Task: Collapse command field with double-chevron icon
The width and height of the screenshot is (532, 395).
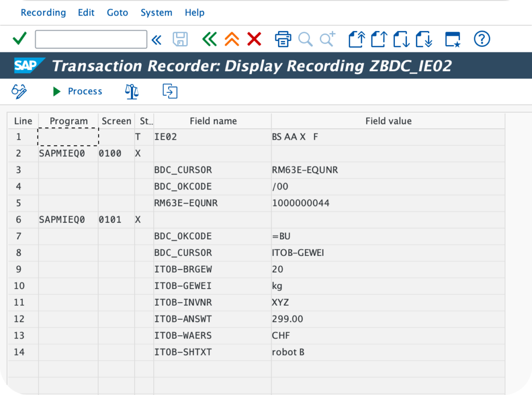Action: (156, 40)
